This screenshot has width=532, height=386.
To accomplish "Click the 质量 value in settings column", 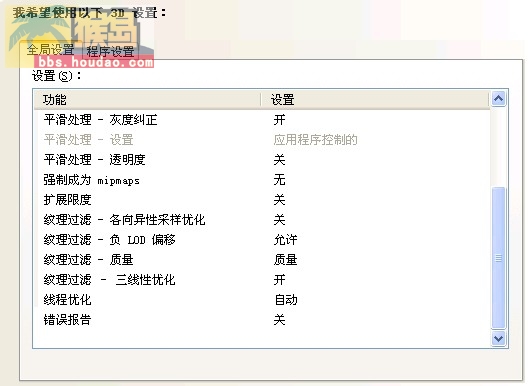I will 286,260.
